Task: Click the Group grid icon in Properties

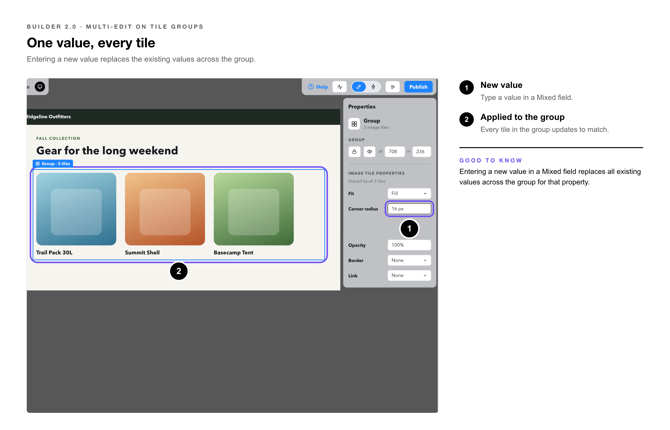Action: tap(354, 124)
